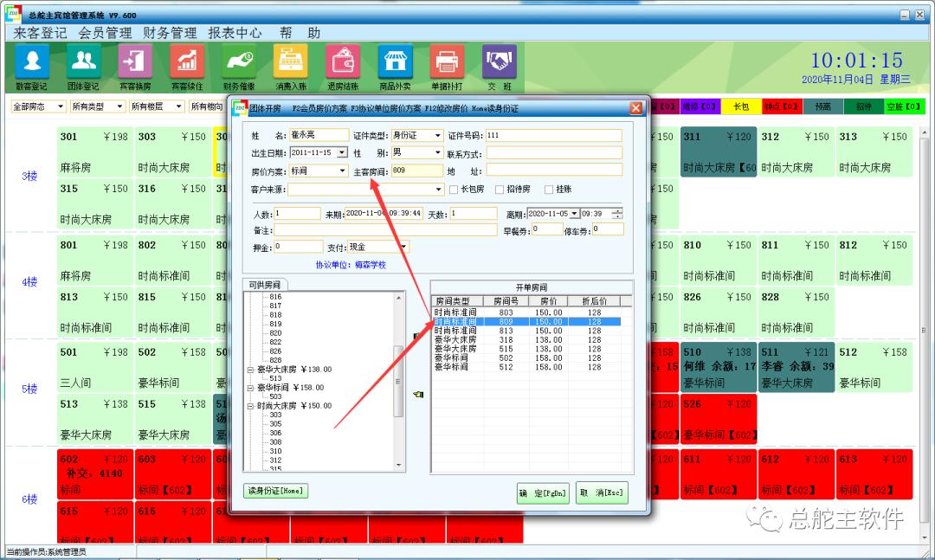Click the 团体登记 group registration icon
This screenshot has height=560, width=935.
(x=84, y=61)
